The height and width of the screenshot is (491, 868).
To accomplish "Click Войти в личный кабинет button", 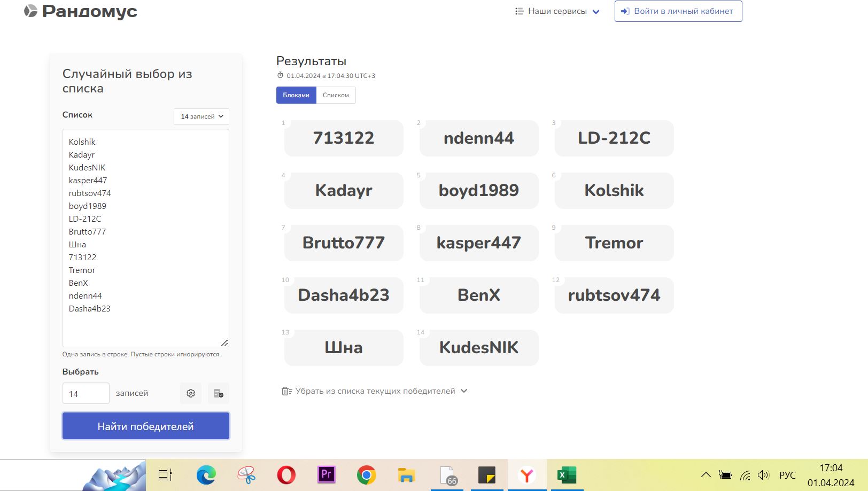I will 678,11.
